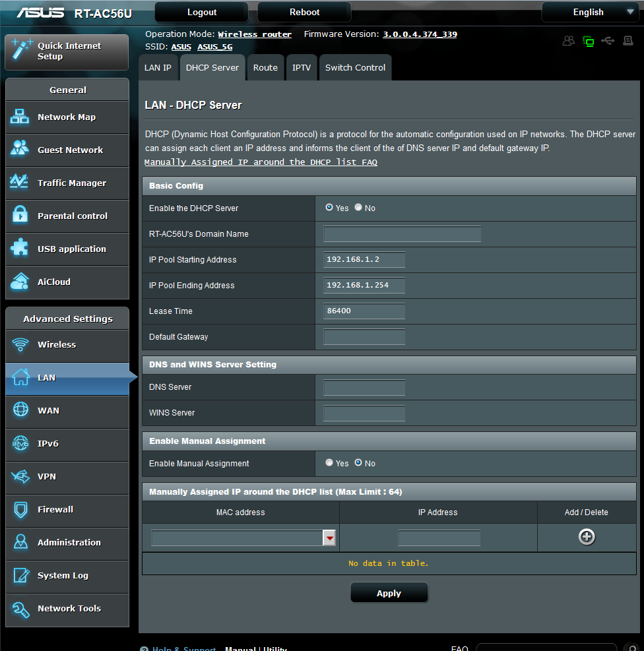Click the IP Pool Starting Address field
Image resolution: width=644 pixels, height=651 pixels.
[364, 259]
